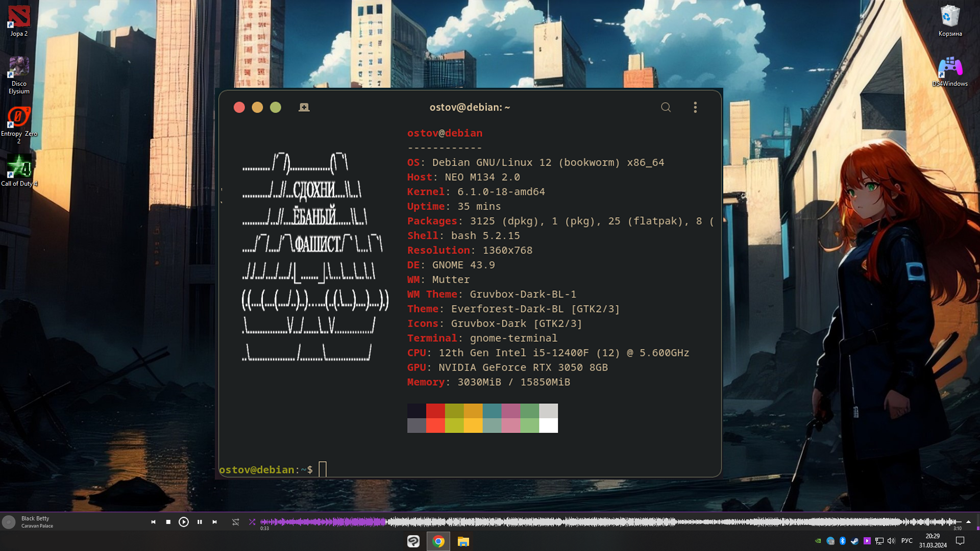Skip to previous track in player
The image size is (980, 551).
click(x=153, y=522)
